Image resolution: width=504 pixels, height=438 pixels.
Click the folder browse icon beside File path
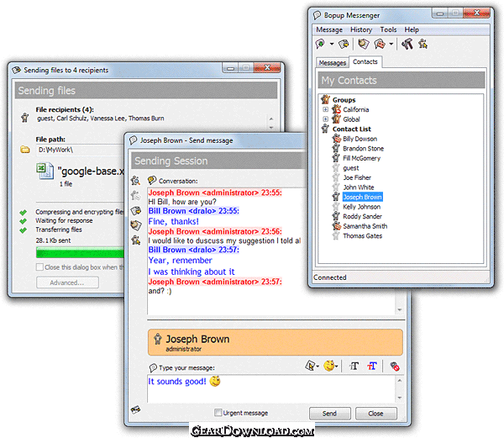pos(25,150)
